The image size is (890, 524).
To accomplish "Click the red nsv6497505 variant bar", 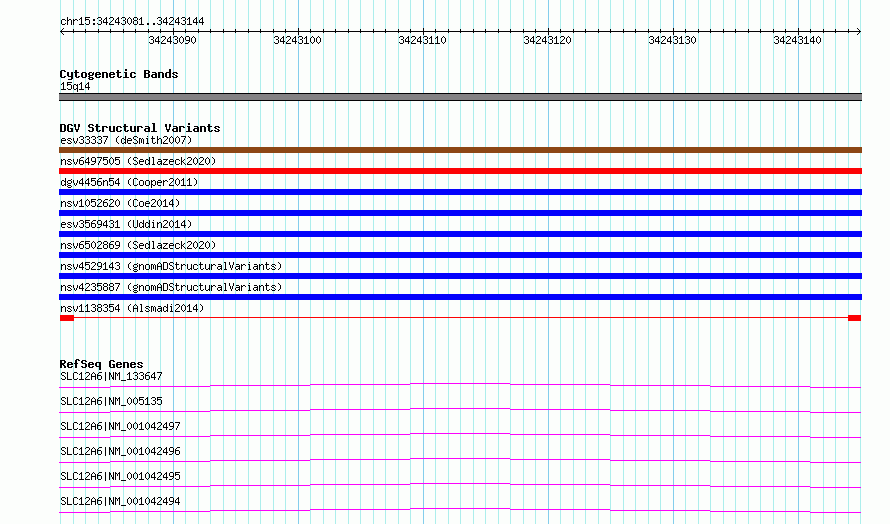I will click(x=460, y=171).
